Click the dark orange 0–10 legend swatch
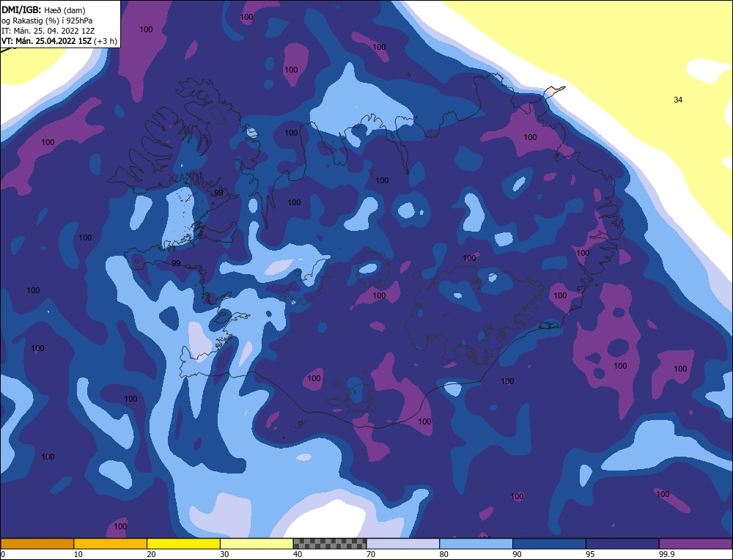The image size is (733, 560). tap(37, 543)
